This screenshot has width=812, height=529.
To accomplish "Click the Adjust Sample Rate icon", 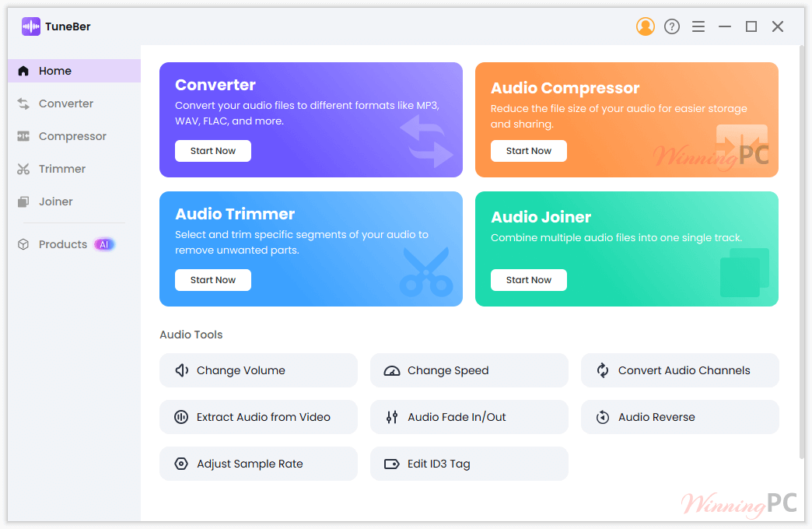I will click(181, 464).
